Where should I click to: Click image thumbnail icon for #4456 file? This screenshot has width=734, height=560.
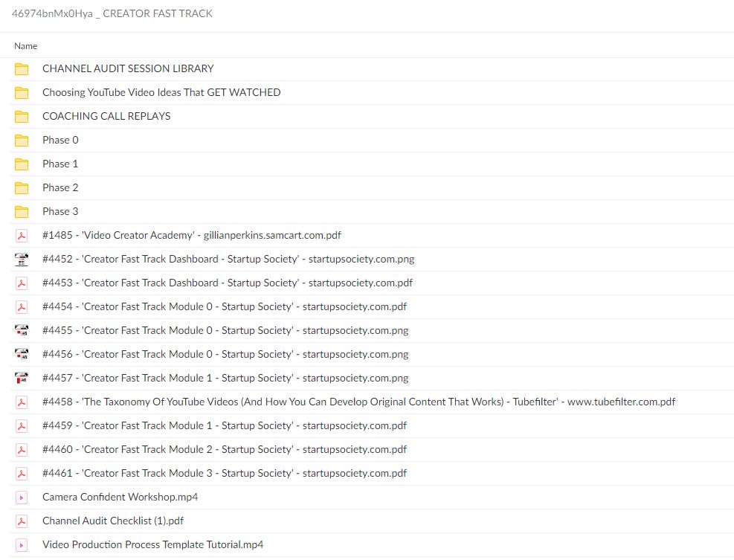(x=21, y=355)
